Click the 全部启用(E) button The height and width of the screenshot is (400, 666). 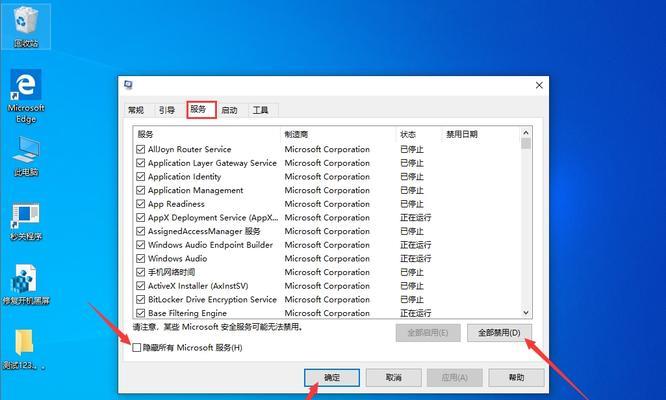click(428, 332)
